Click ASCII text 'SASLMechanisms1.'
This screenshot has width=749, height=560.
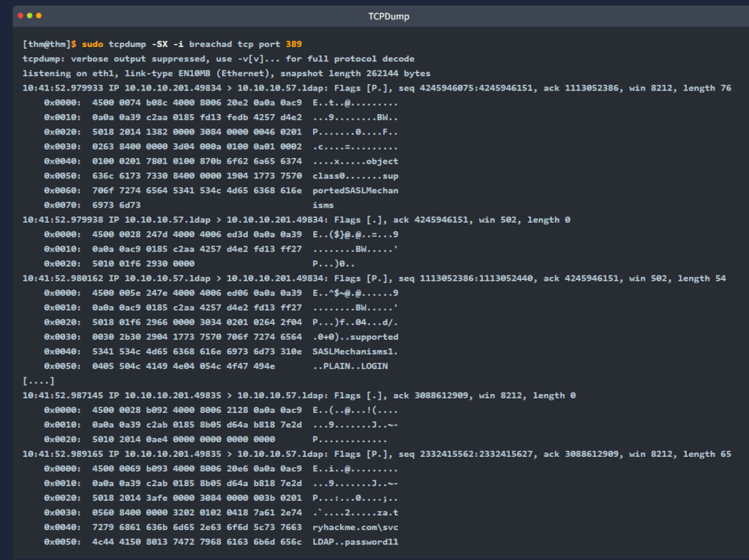pyautogui.click(x=355, y=352)
